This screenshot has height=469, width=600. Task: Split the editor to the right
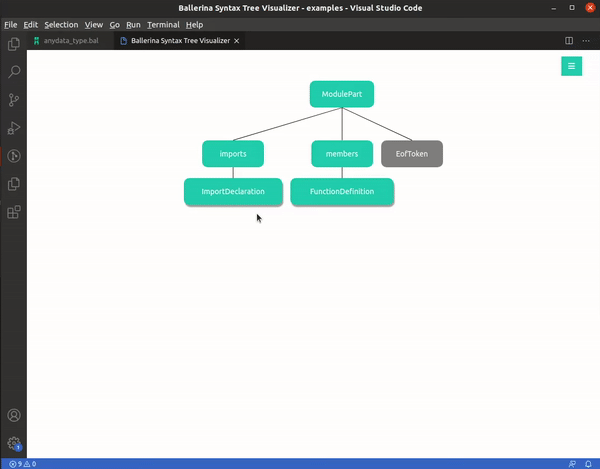(x=569, y=41)
